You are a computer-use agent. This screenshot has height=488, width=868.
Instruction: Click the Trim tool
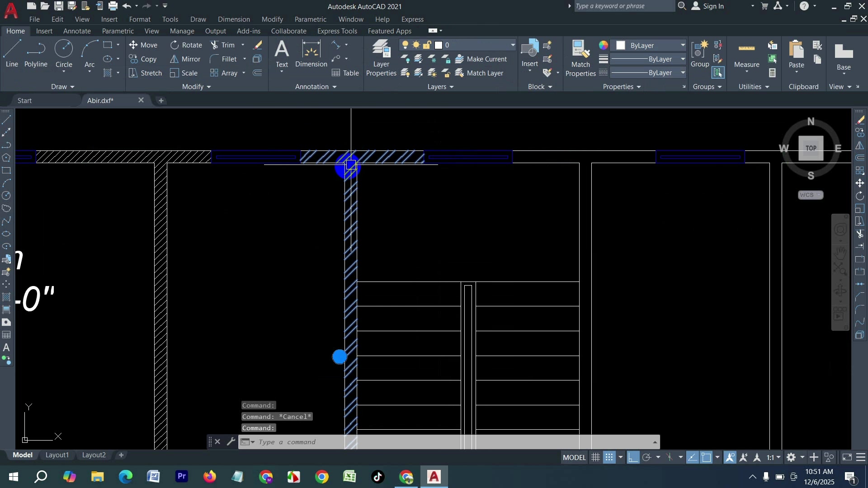(222, 45)
